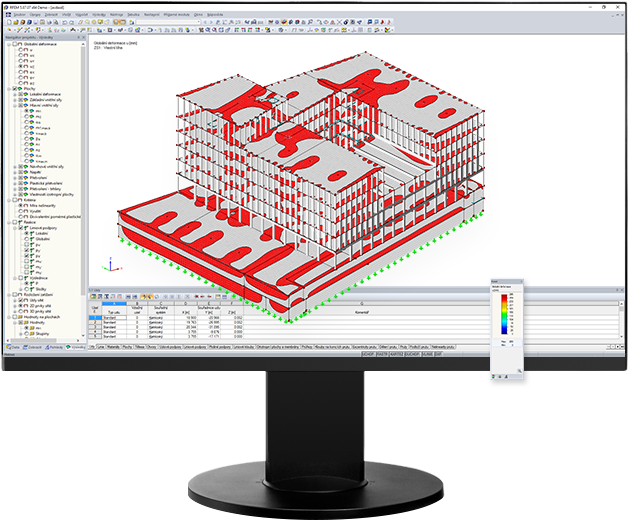Collapse the Plochy tree node

pyautogui.click(x=9, y=89)
